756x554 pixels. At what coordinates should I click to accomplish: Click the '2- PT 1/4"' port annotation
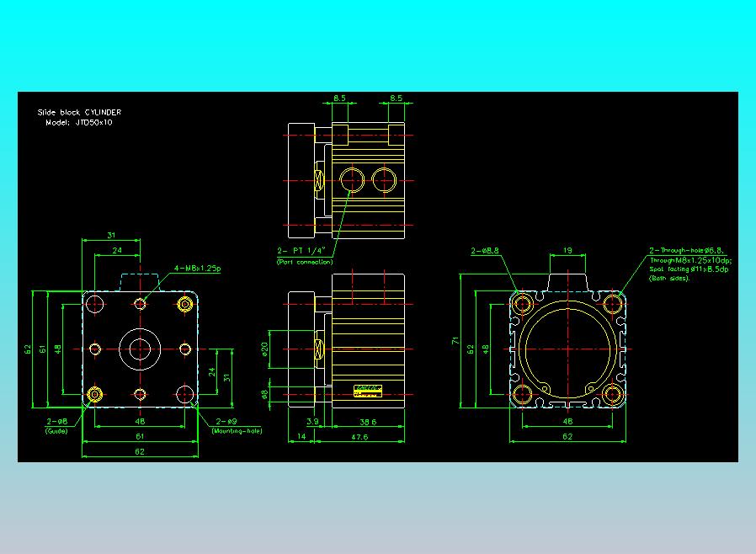pyautogui.click(x=301, y=251)
